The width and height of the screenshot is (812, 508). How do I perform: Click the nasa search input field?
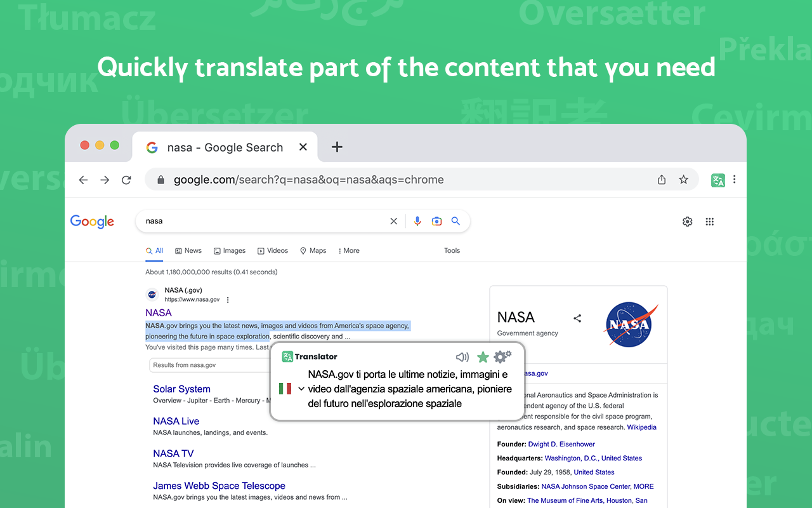pos(260,221)
